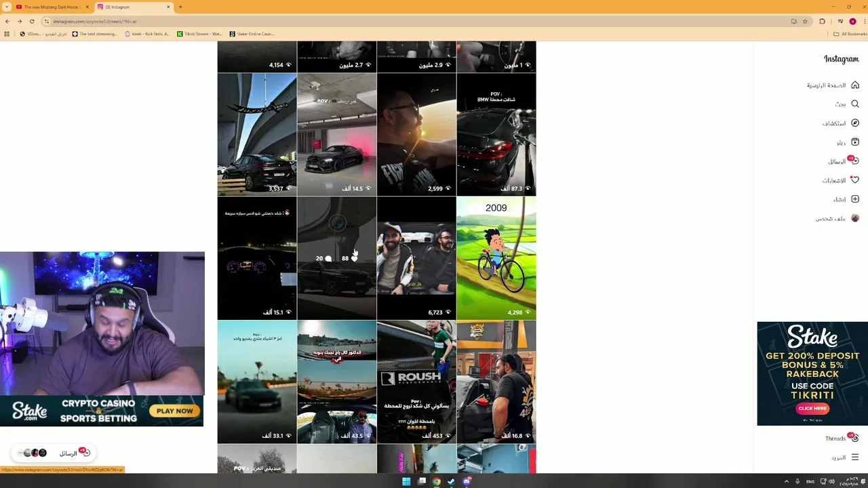The image size is (868, 488).
Task: Click the instagram.com address bar
Action: (x=407, y=21)
